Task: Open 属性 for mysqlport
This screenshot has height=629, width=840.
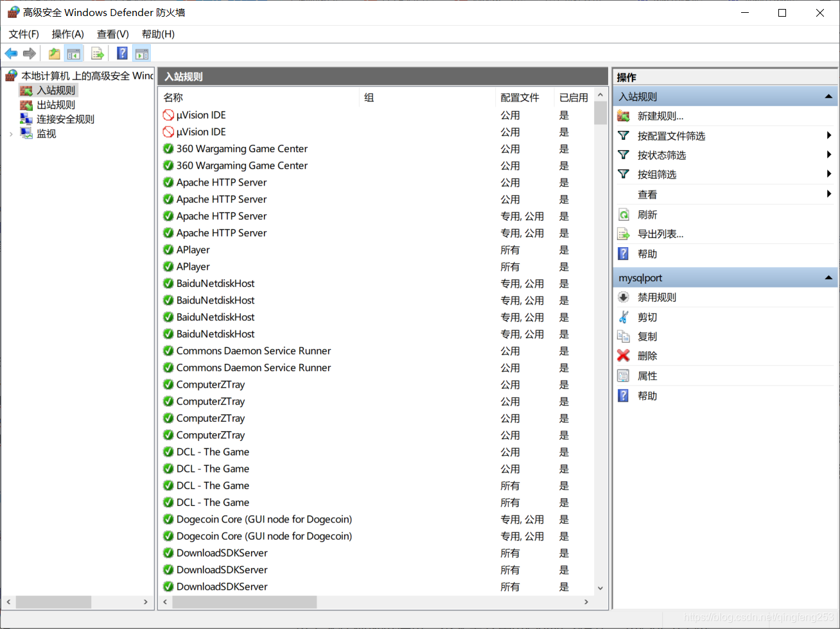Action: pos(647,376)
